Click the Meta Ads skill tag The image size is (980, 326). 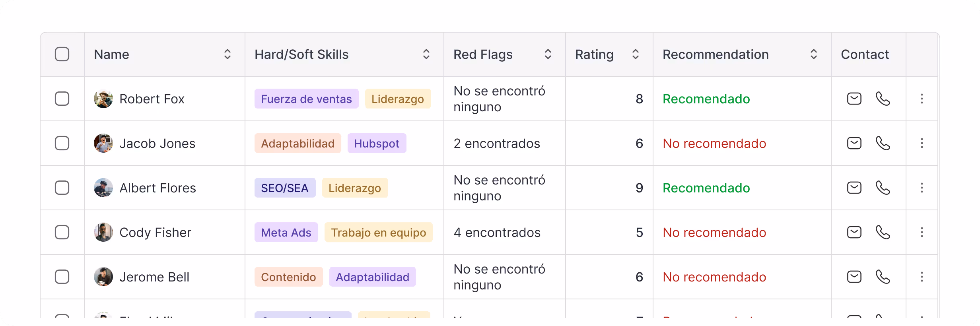click(x=286, y=232)
